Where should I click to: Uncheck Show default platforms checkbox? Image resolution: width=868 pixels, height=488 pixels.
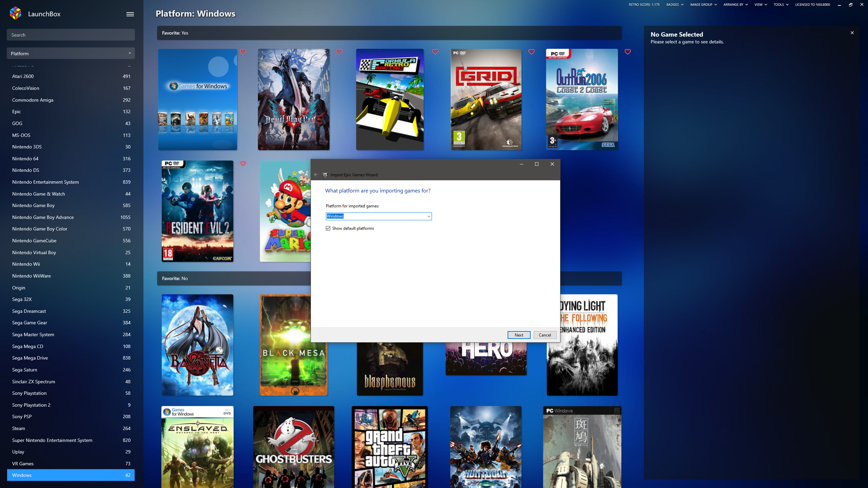click(328, 228)
